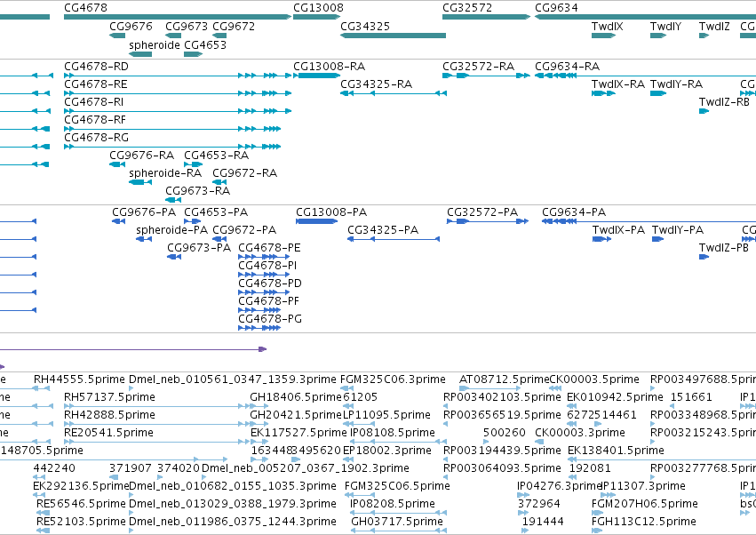
Task: Click the CG9672-RA transcript label
Action: tap(244, 173)
